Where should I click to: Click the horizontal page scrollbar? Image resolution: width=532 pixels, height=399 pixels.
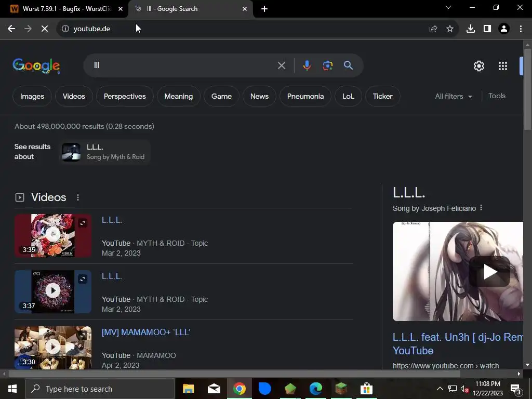(234, 374)
